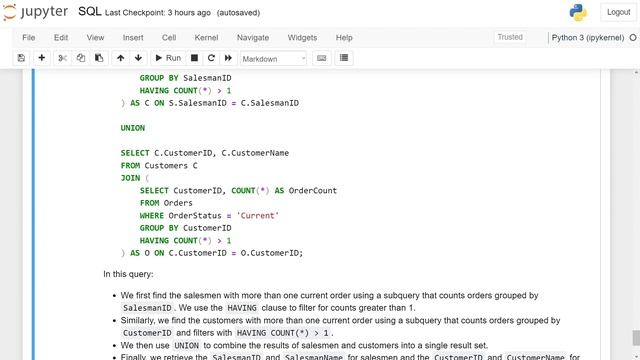Click the inline UNION code in third bullet

pos(186,346)
